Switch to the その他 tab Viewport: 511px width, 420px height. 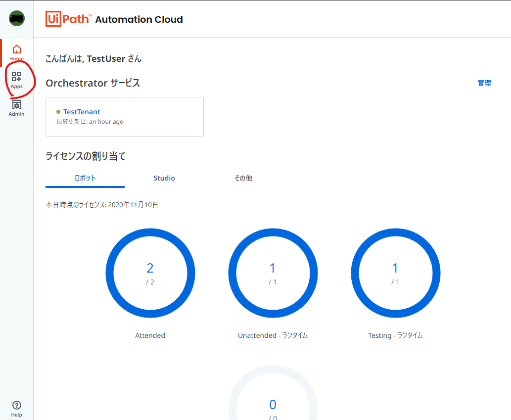243,178
